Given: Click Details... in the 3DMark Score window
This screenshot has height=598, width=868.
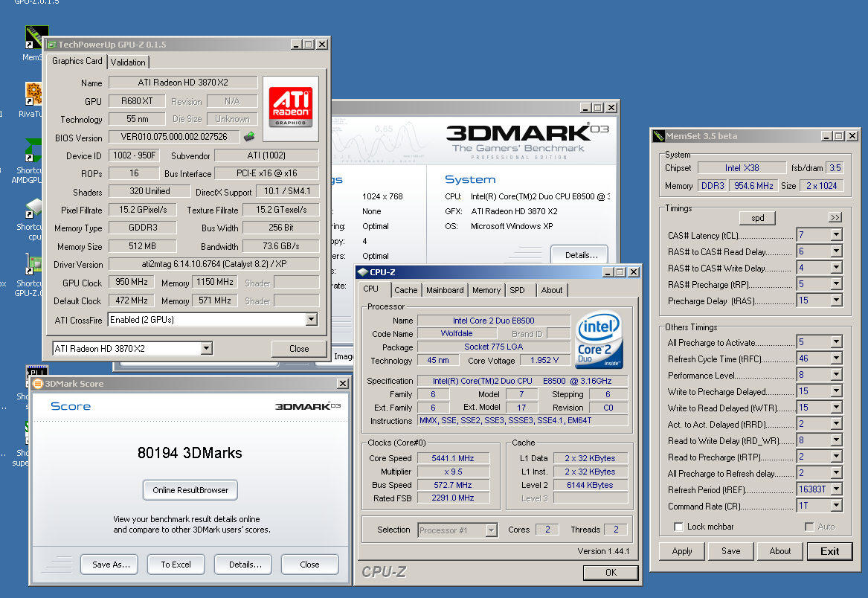Looking at the screenshot, I should coord(243,565).
